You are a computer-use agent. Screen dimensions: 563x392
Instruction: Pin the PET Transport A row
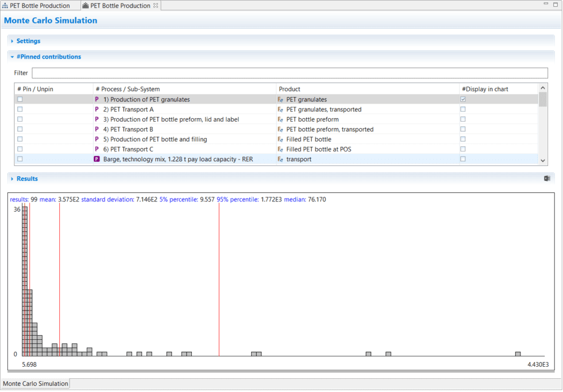[x=20, y=110]
